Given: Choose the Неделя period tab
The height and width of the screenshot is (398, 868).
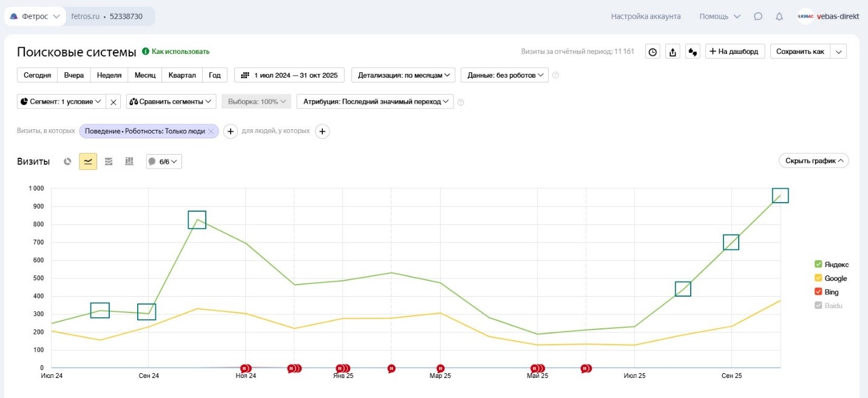Looking at the screenshot, I should 109,75.
